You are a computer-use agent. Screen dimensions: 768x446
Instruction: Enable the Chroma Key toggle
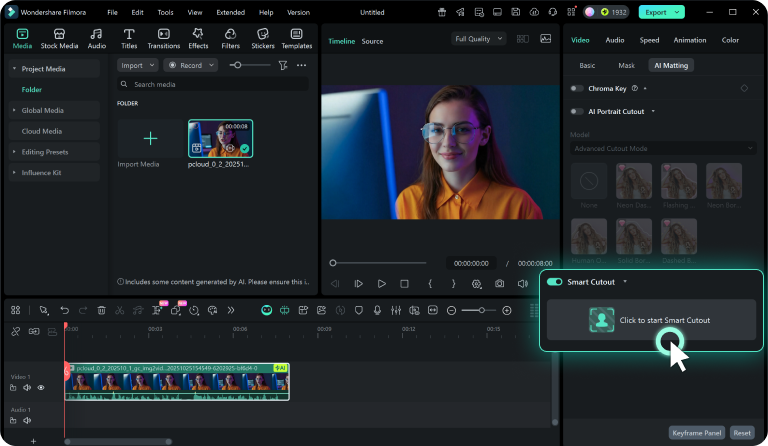(577, 89)
